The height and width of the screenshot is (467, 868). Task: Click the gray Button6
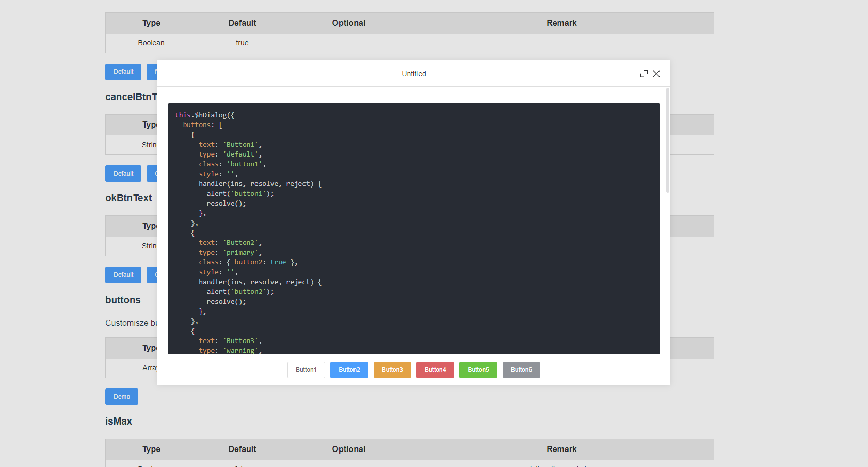coord(521,370)
